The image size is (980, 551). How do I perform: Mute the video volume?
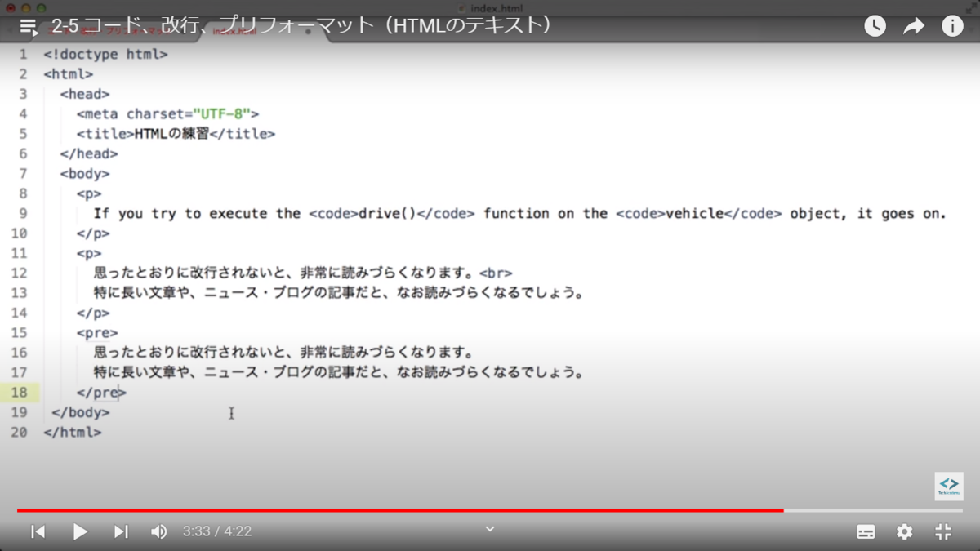159,531
